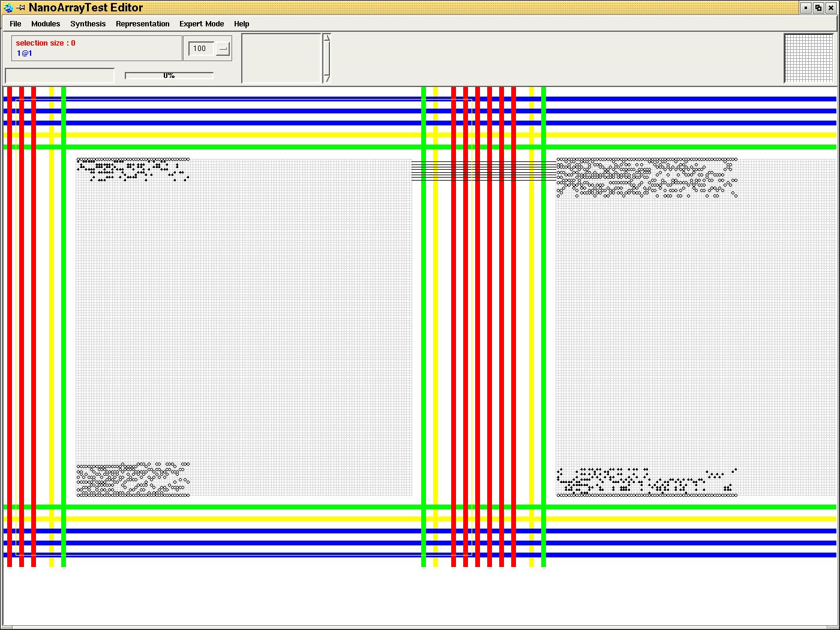Open the Expert Mode menu

pyautogui.click(x=202, y=24)
